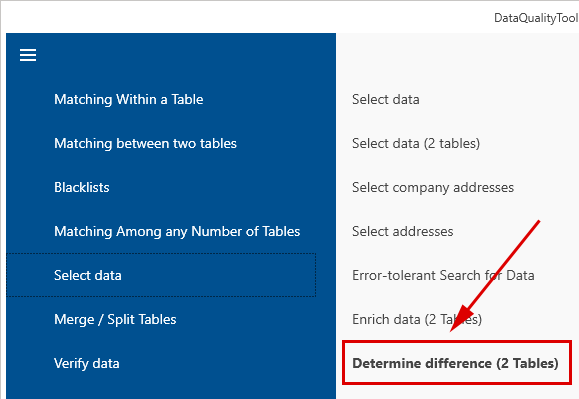Screen dimensions: 579x399
Task: Open the Blacklists menu entry
Action: tap(82, 187)
